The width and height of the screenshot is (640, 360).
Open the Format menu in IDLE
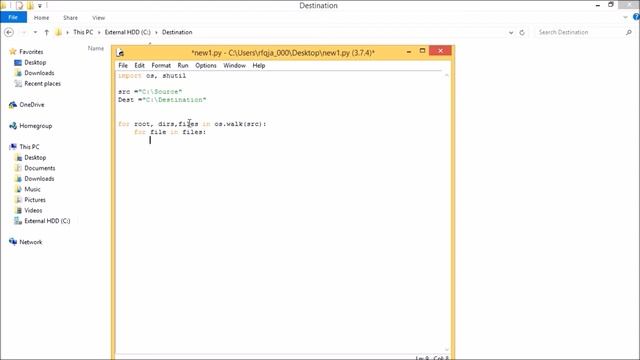[161, 65]
